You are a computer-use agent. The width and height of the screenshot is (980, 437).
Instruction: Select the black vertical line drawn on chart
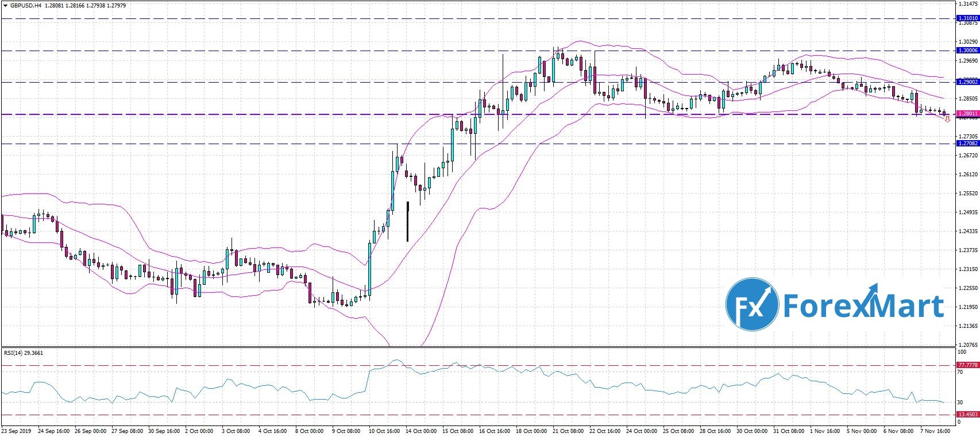click(x=407, y=221)
